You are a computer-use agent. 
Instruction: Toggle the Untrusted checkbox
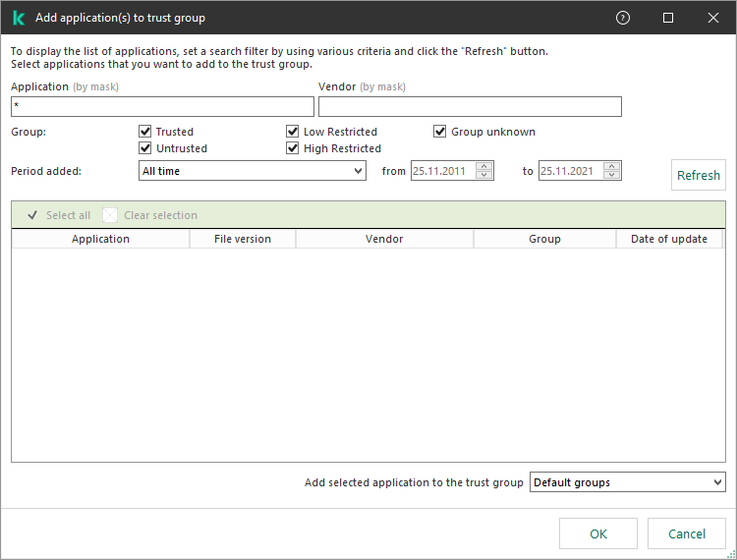coord(145,148)
